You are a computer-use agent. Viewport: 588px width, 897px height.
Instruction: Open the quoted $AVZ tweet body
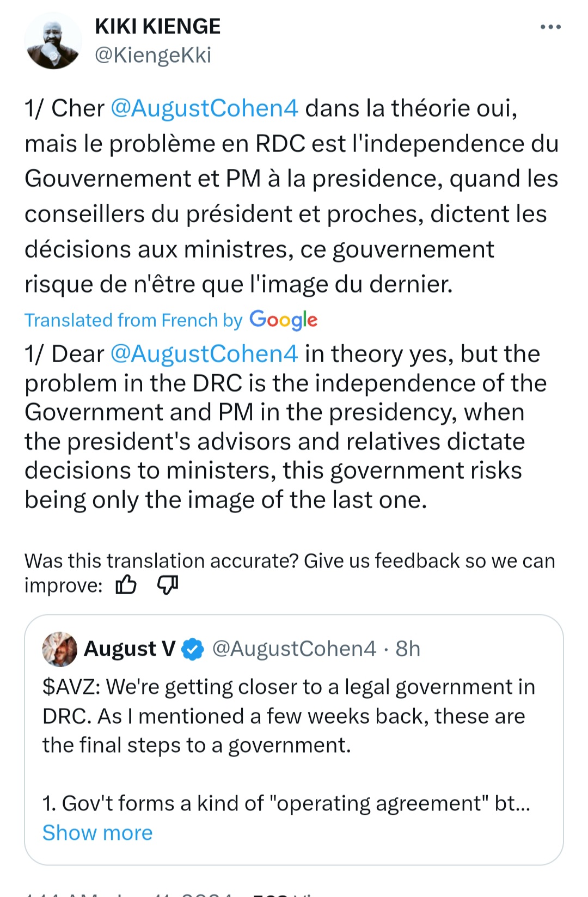pos(289,716)
